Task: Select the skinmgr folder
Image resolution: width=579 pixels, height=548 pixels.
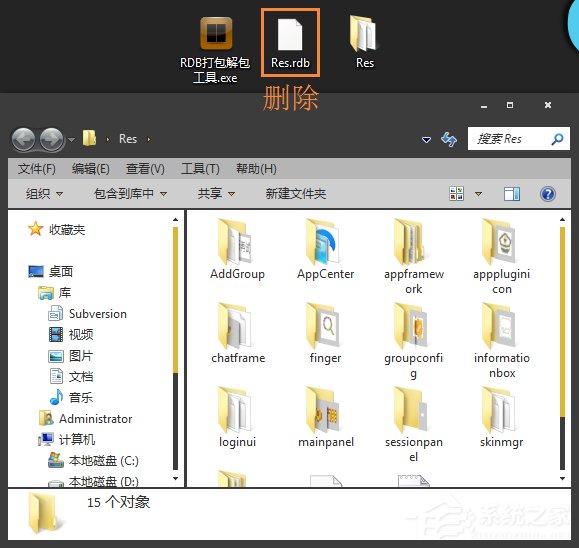Action: pyautogui.click(x=501, y=418)
